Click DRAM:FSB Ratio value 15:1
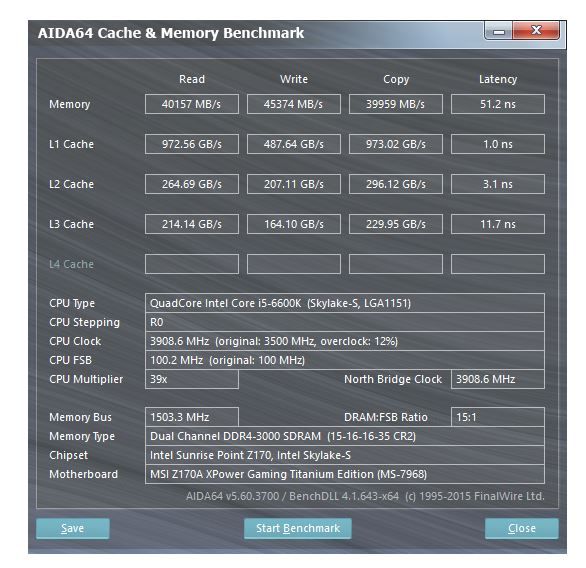Image resolution: width=586 pixels, height=568 pixels. click(x=498, y=417)
